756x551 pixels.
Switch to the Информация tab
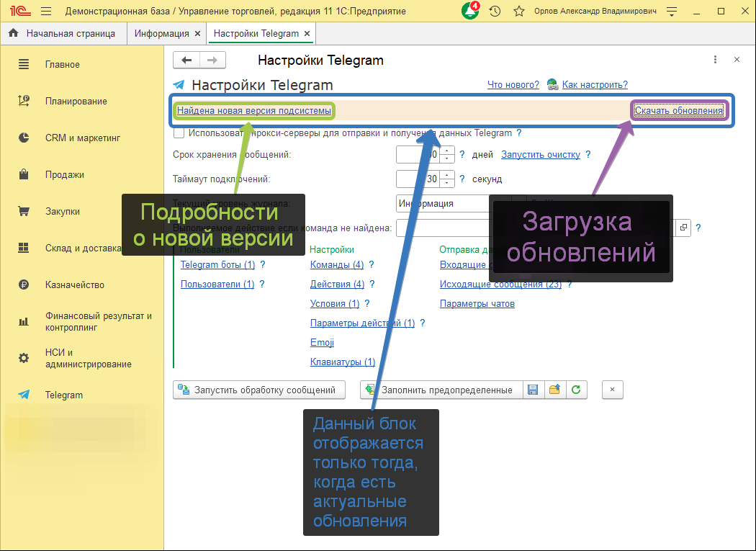(161, 32)
